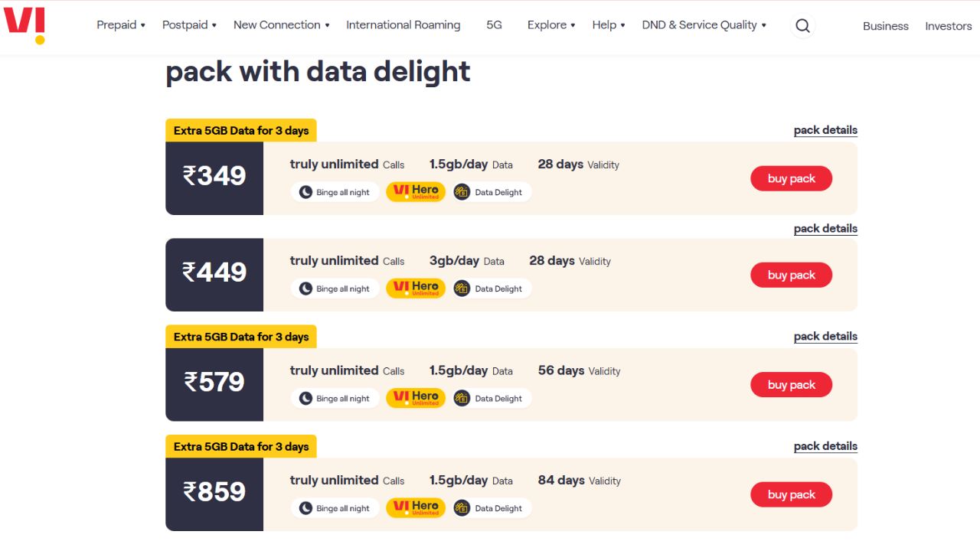Expand the Postpaid dropdown menu
Image resolution: width=980 pixels, height=551 pixels.
pyautogui.click(x=189, y=24)
